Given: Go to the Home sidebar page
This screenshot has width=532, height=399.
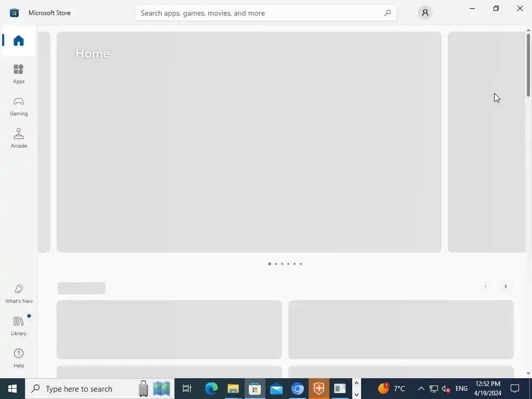Looking at the screenshot, I should (x=19, y=41).
